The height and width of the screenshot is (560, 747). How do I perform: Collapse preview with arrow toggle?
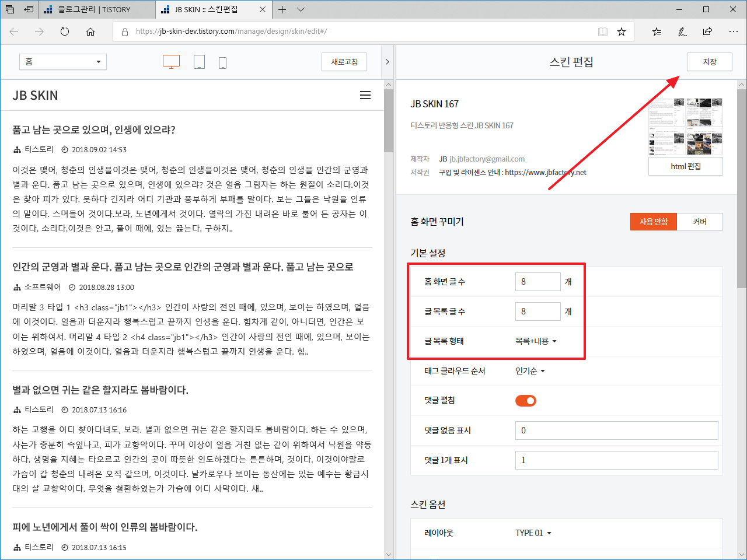pos(387,62)
